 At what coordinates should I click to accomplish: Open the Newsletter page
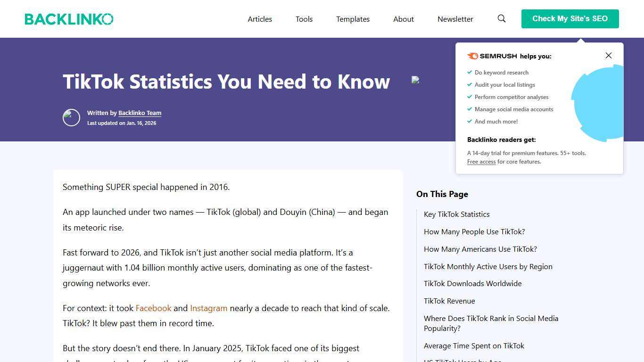(455, 19)
